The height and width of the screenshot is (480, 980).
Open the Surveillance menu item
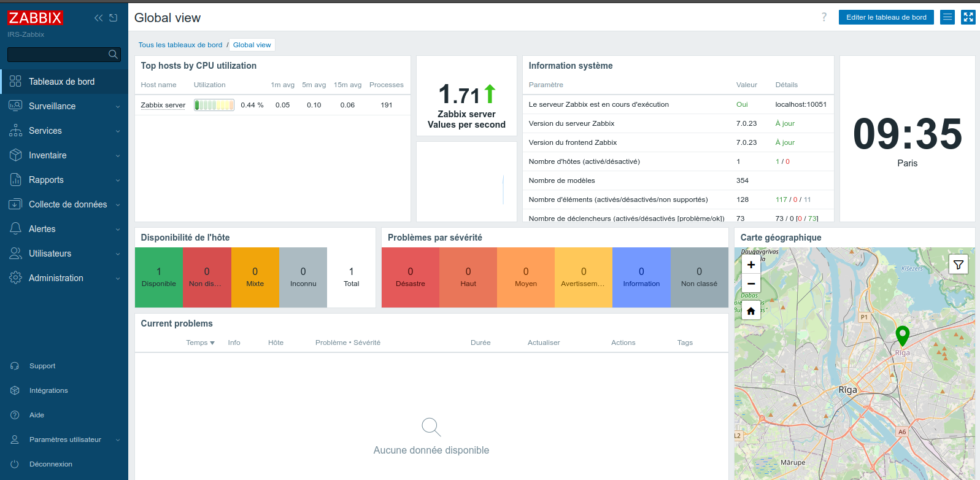64,106
